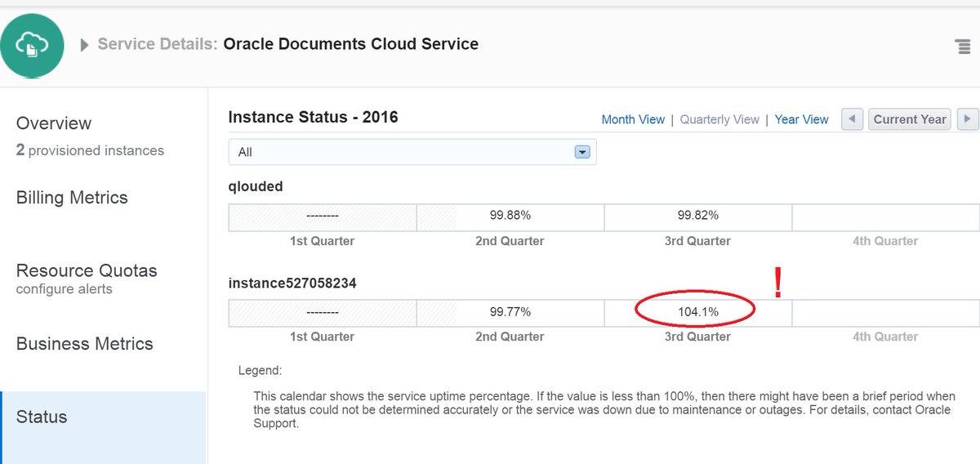
Task: Click the qlouded instance name
Action: tap(256, 186)
